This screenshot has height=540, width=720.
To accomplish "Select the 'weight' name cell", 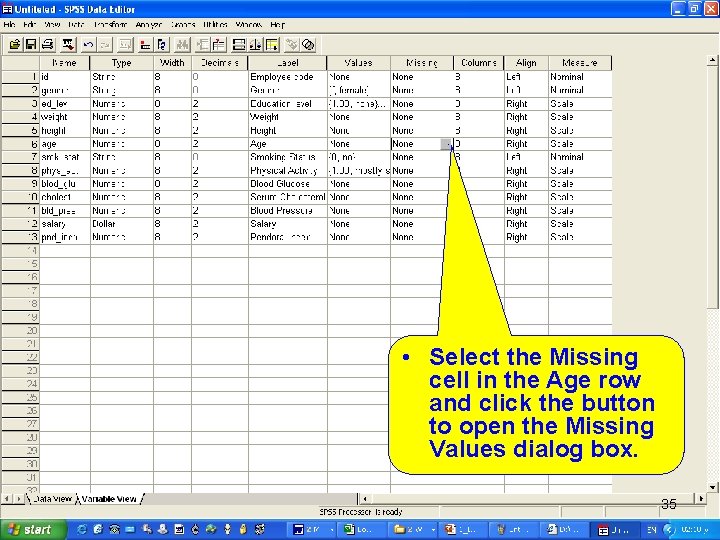I will point(65,117).
